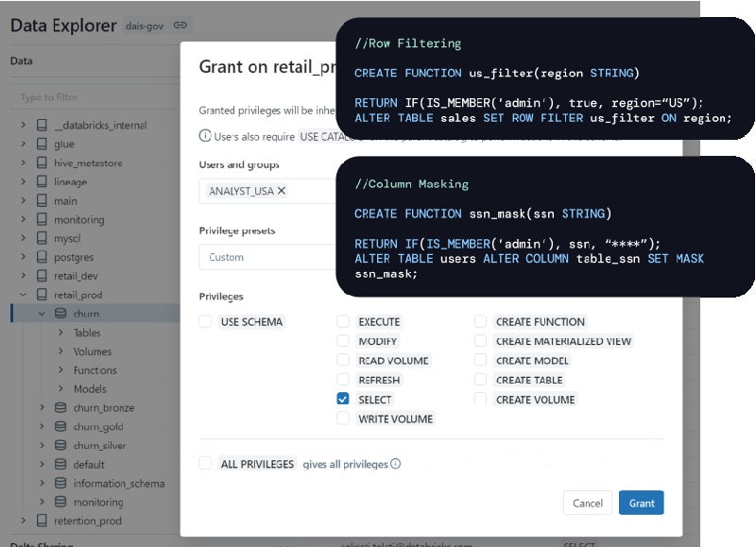Enable the USE SCHEMA privilege checkbox
This screenshot has width=756, height=547.
tap(205, 321)
